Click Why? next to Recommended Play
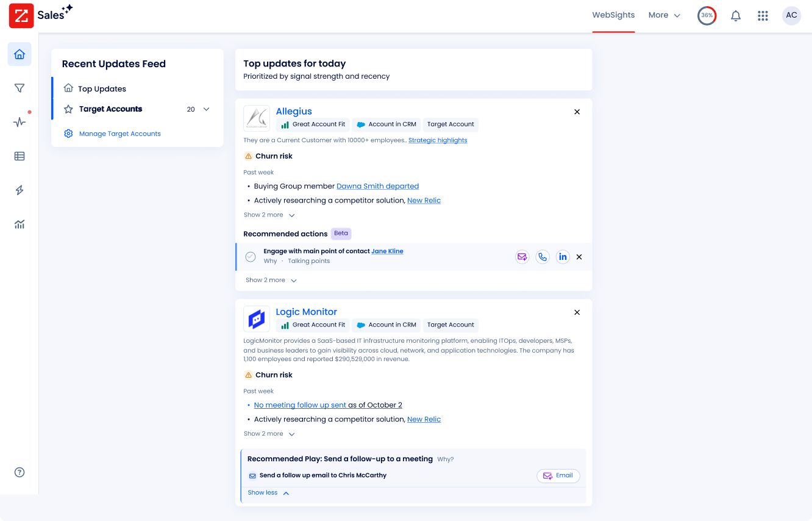This screenshot has width=812, height=521. tap(446, 459)
